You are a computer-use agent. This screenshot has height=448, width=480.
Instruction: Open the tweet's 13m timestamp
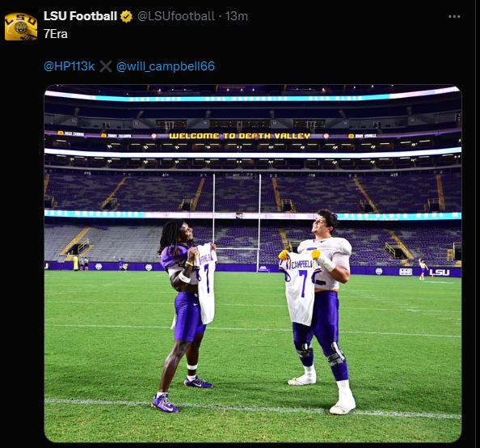pos(236,16)
